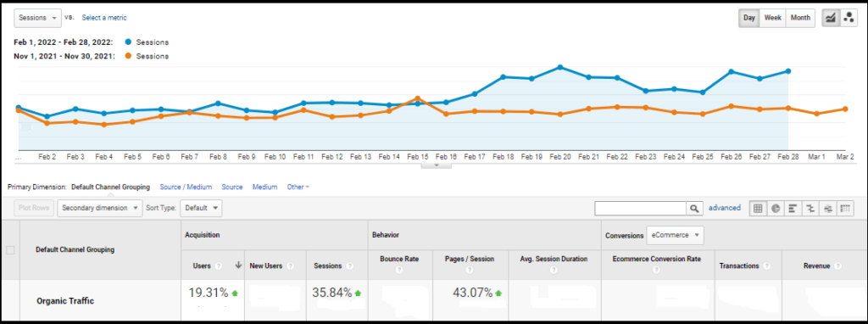The width and height of the screenshot is (868, 324).
Task: Select data table view icon
Action: (x=759, y=209)
